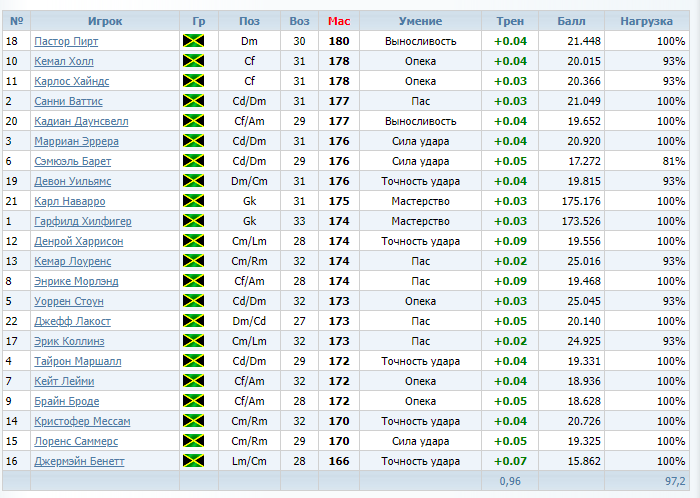Sort by Воз column header
The image size is (700, 498).
coord(299,21)
